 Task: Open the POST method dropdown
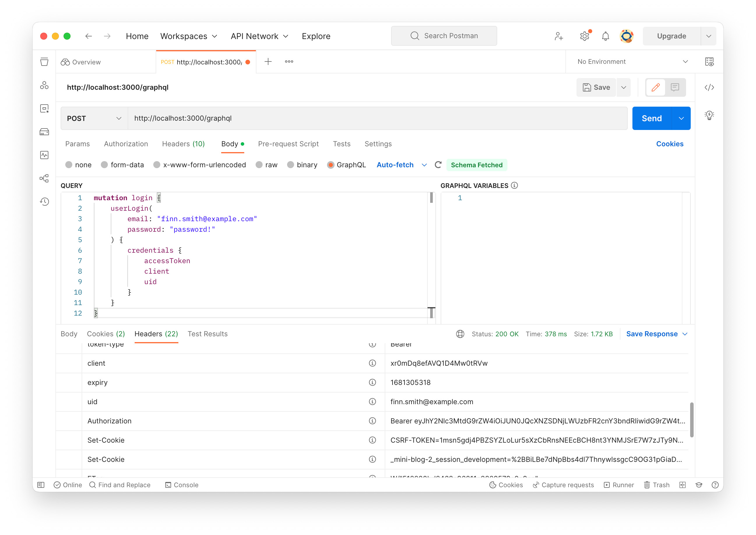94,118
